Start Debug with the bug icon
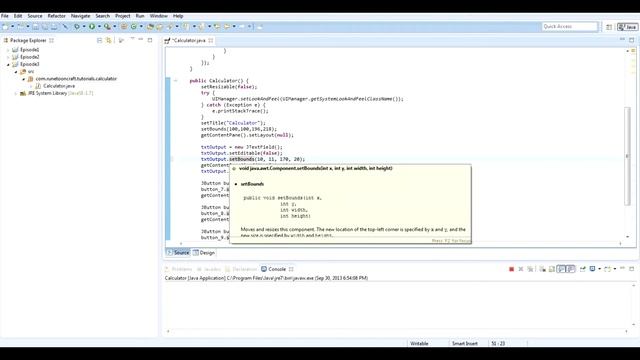 (77, 27)
